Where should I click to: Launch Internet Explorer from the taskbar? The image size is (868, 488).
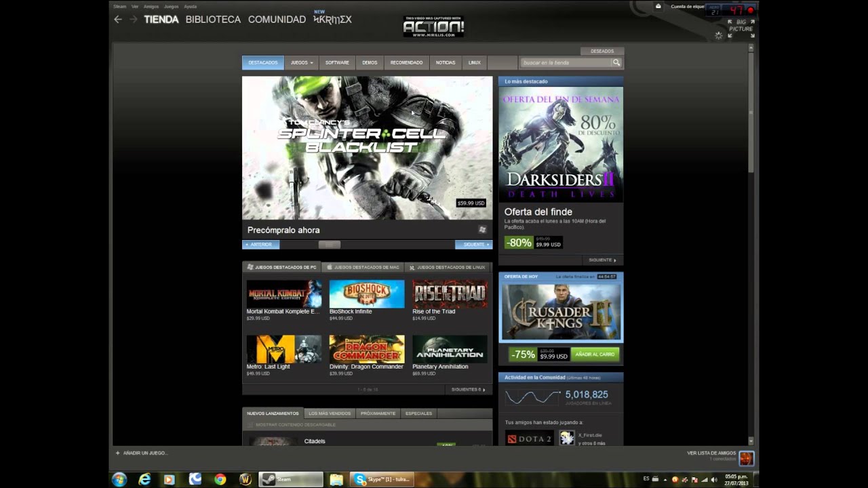click(x=144, y=479)
